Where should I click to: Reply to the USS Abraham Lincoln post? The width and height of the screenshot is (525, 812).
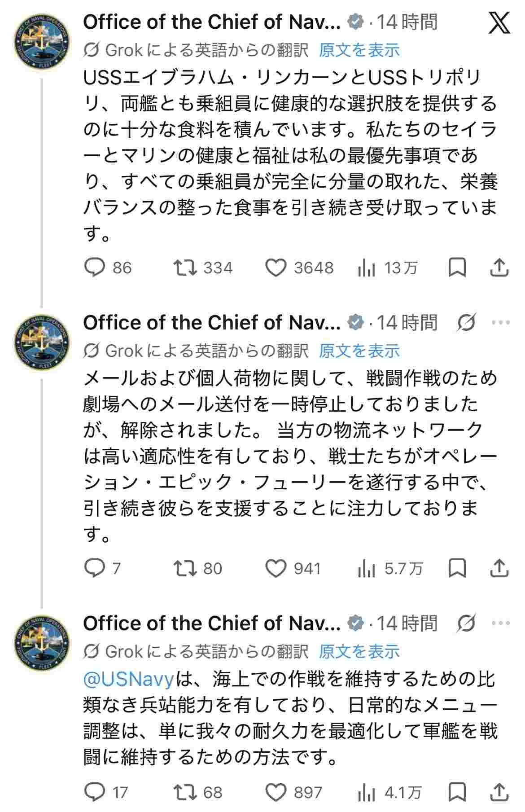95,268
